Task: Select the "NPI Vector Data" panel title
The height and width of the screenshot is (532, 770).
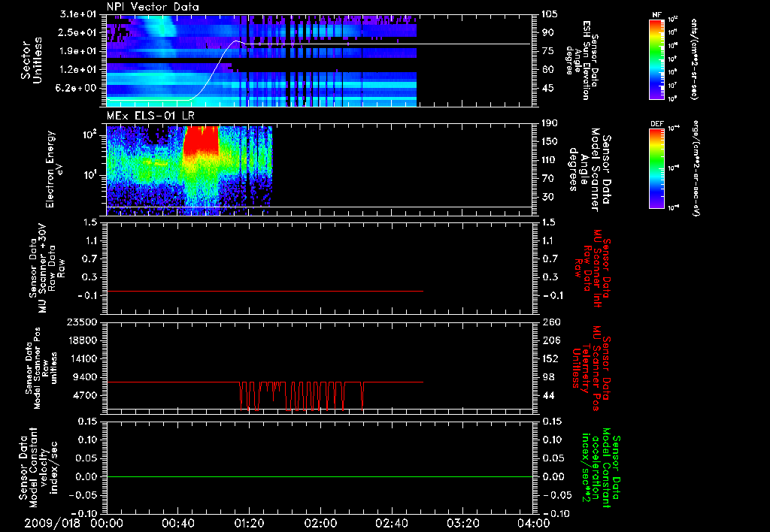Action: 153,7
